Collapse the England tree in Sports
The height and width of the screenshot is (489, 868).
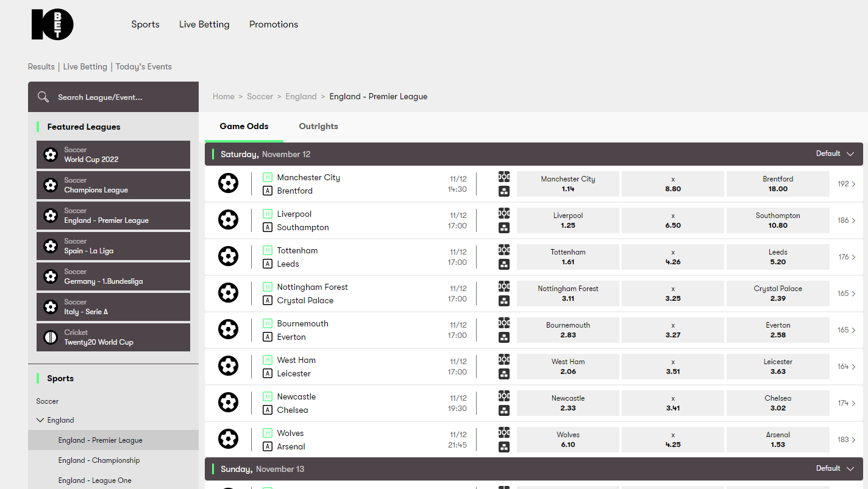pyautogui.click(x=41, y=420)
